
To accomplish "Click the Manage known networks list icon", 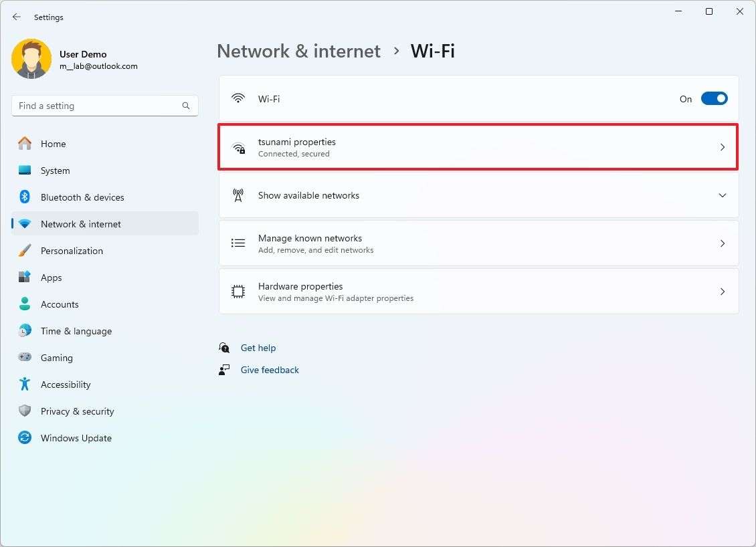I will click(x=238, y=243).
